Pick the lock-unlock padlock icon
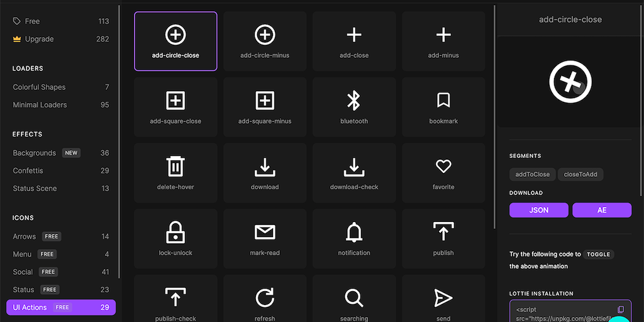 tap(175, 238)
